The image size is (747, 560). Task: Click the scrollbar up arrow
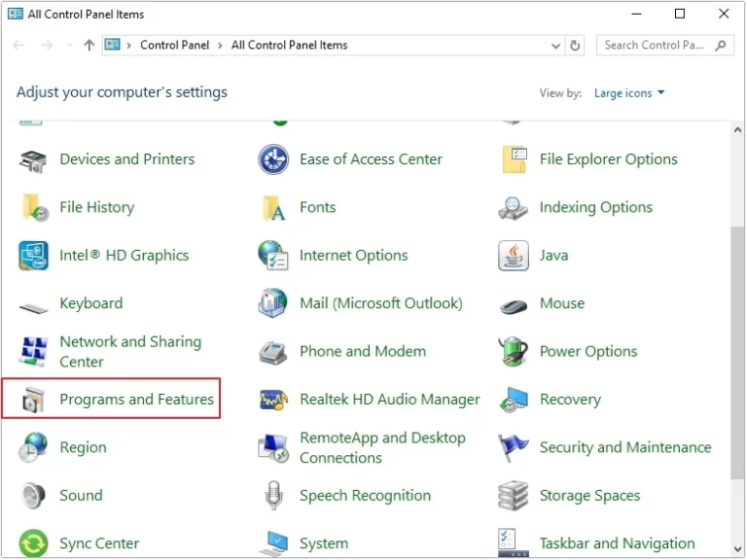(737, 129)
